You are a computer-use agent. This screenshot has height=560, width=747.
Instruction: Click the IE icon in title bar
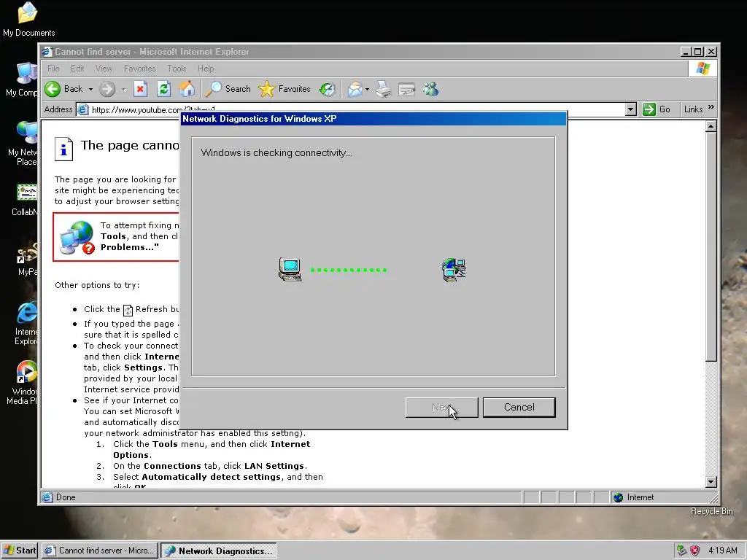47,52
